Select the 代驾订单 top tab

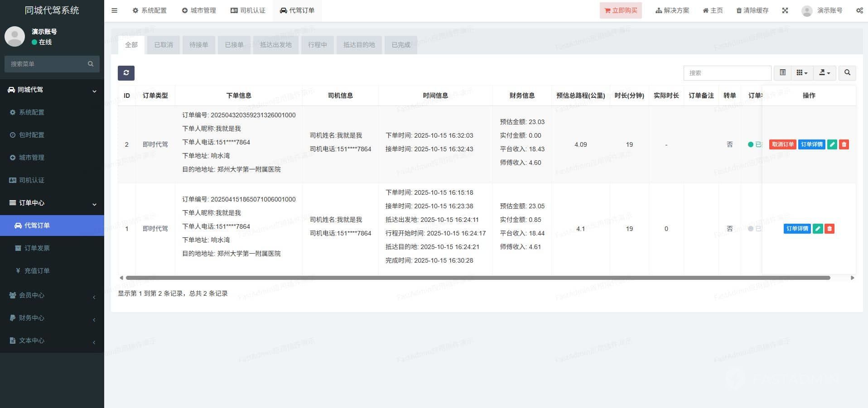pos(297,10)
